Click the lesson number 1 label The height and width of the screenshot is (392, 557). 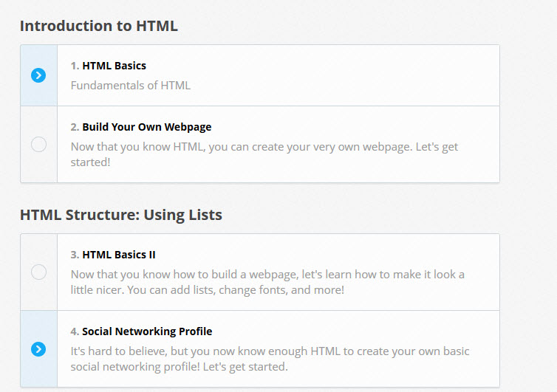(x=75, y=66)
